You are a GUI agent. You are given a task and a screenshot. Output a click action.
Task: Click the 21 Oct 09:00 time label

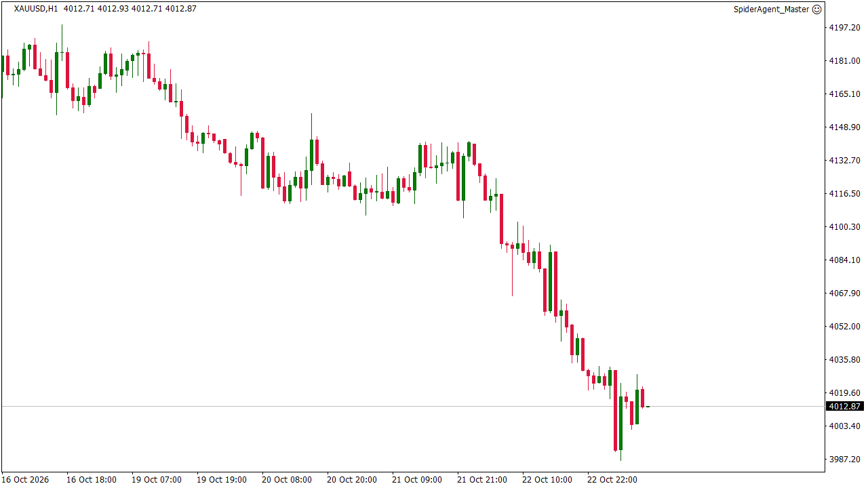(417, 480)
